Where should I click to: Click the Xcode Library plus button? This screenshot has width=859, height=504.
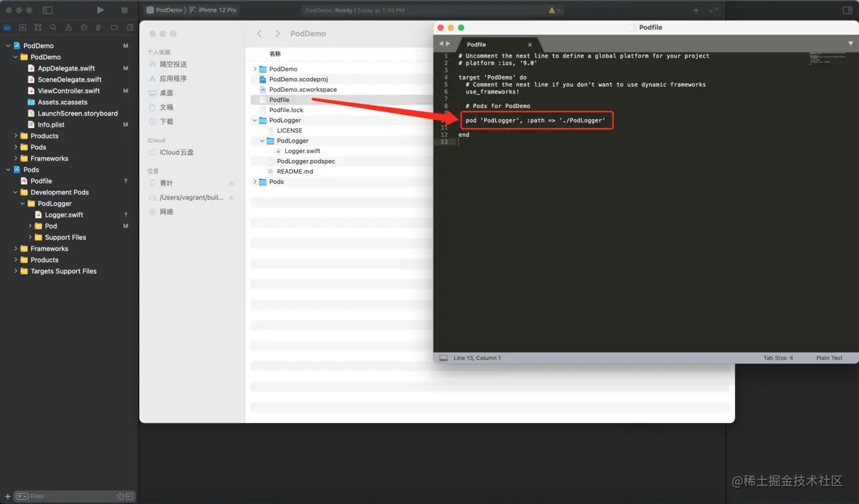tap(696, 10)
